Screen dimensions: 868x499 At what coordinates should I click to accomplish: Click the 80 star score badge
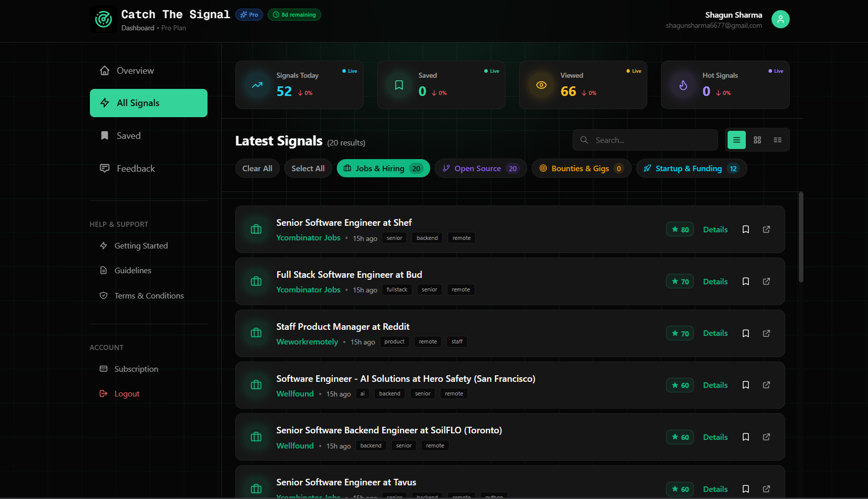(x=680, y=229)
